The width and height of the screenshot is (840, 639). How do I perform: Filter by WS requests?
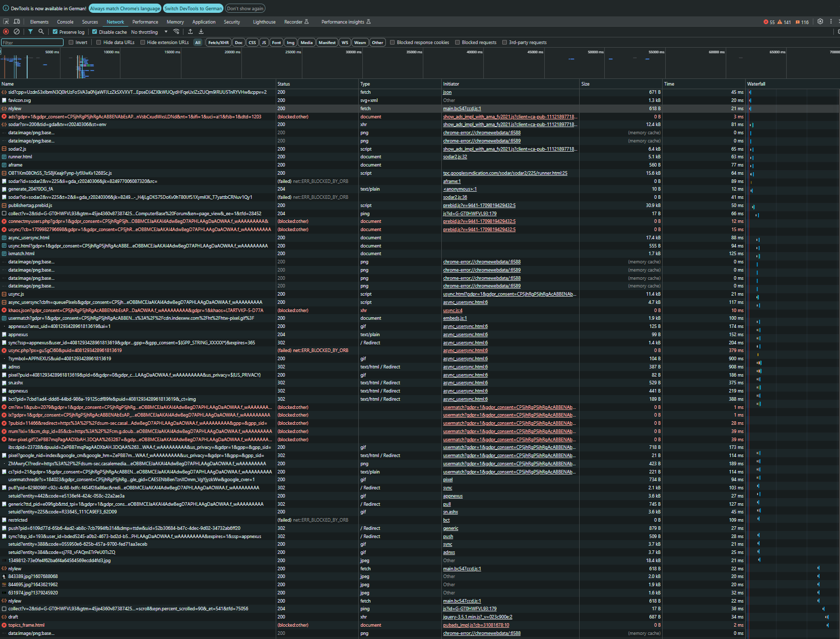tap(345, 43)
